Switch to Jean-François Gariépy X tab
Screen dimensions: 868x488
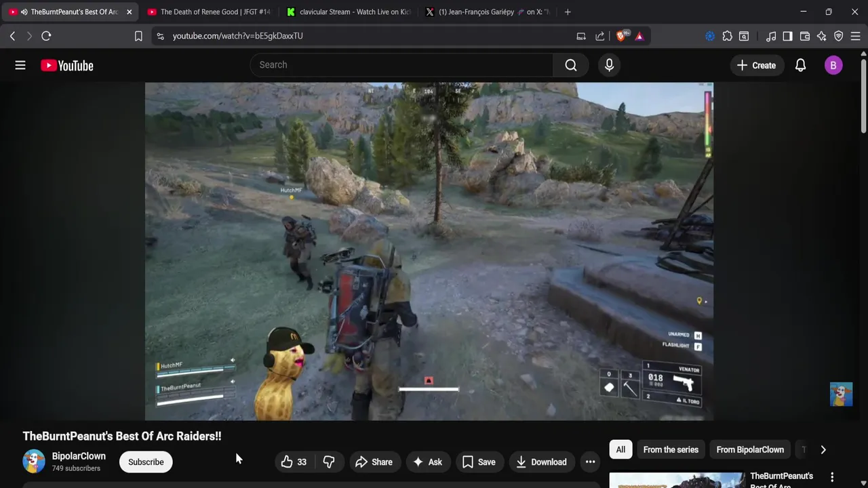(x=487, y=12)
